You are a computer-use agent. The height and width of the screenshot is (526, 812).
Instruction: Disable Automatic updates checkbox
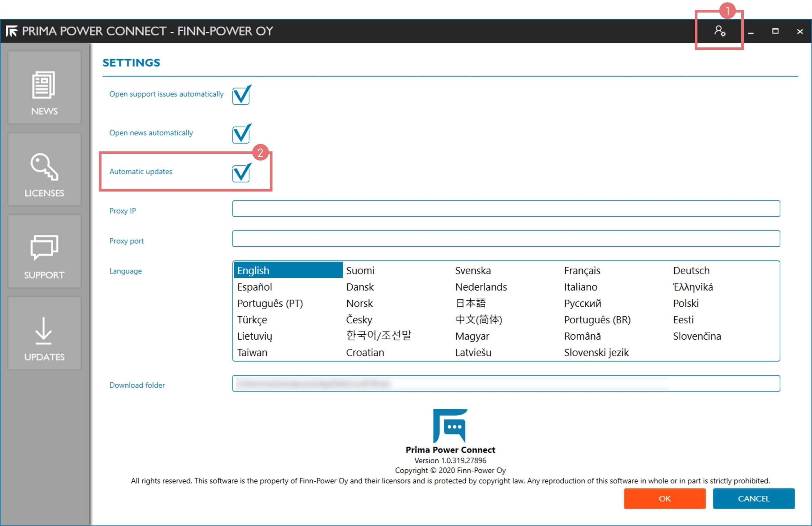pos(241,173)
